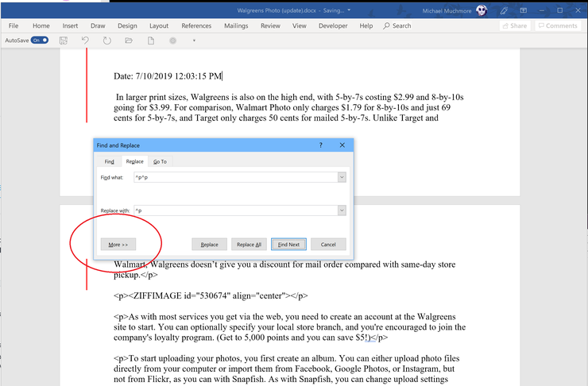Open Help for Find and Replace dialog
The height and width of the screenshot is (386, 588).
321,145
